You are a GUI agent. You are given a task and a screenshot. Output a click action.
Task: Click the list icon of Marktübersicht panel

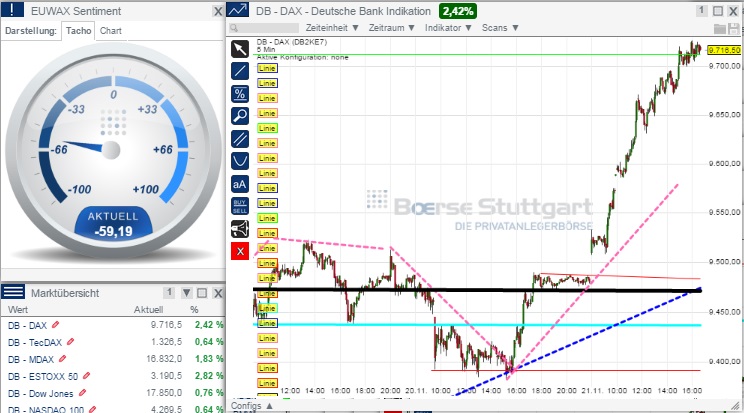(x=13, y=292)
